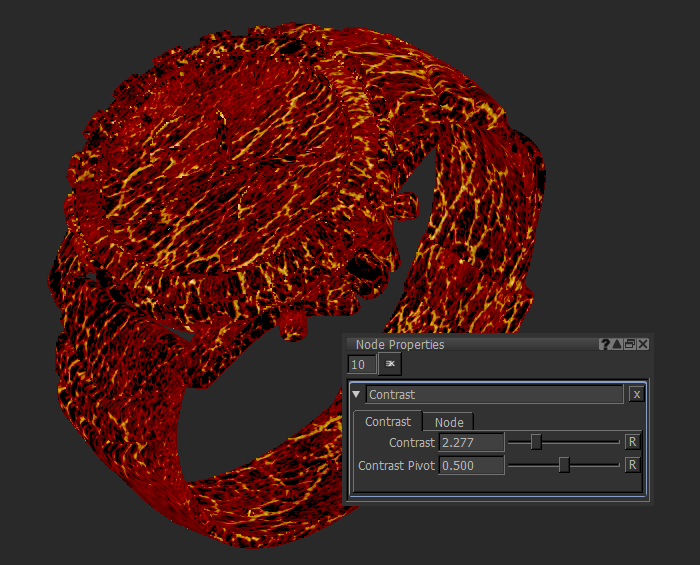Click the Contrast value field showing 2.277

click(x=471, y=442)
